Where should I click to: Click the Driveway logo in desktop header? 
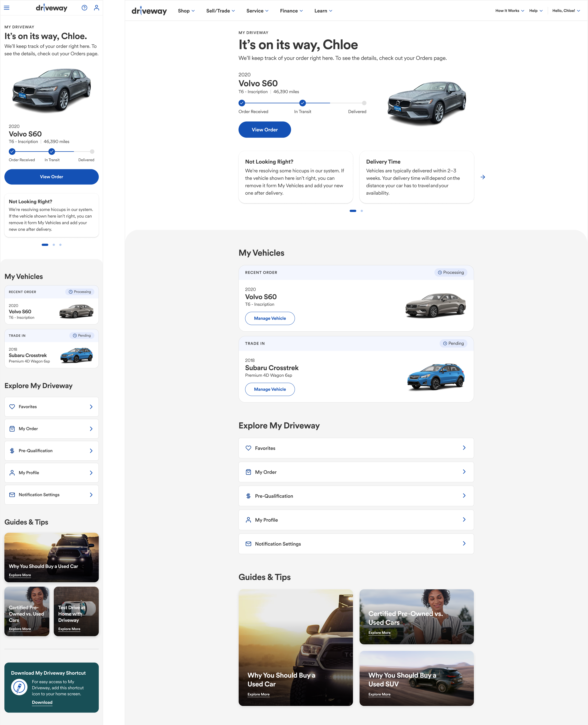click(149, 11)
